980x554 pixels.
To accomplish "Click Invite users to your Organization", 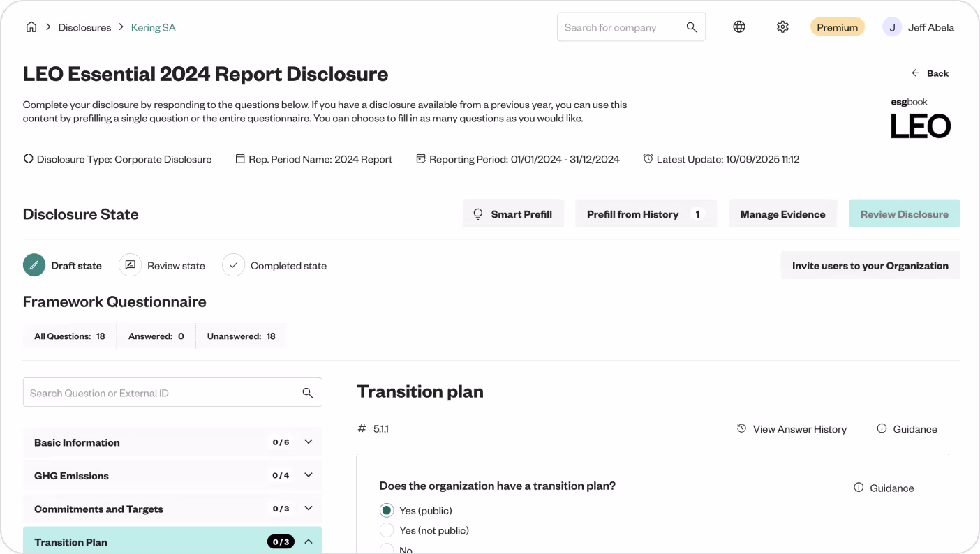I will 870,265.
